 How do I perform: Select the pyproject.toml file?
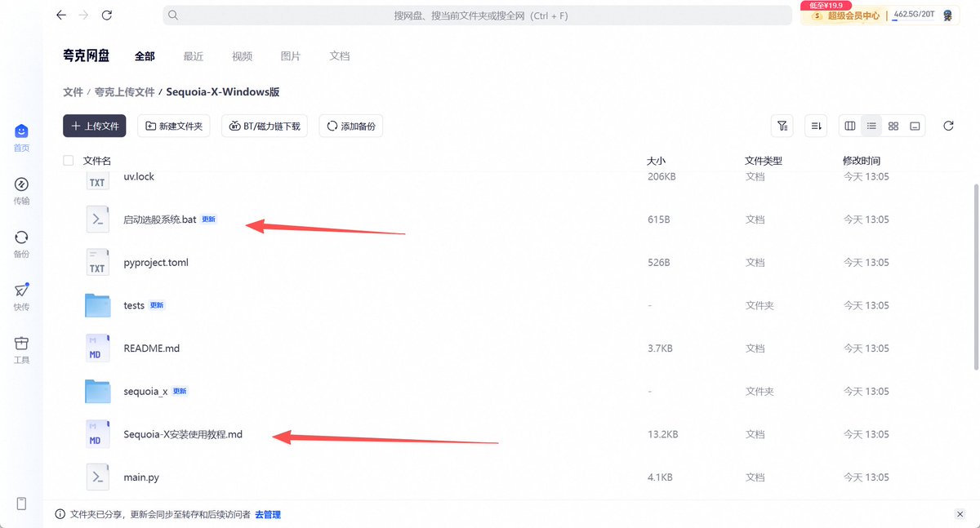pyautogui.click(x=156, y=263)
